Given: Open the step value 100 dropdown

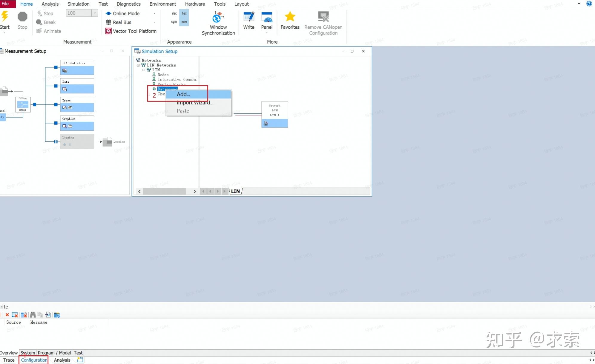Looking at the screenshot, I should click(x=95, y=13).
